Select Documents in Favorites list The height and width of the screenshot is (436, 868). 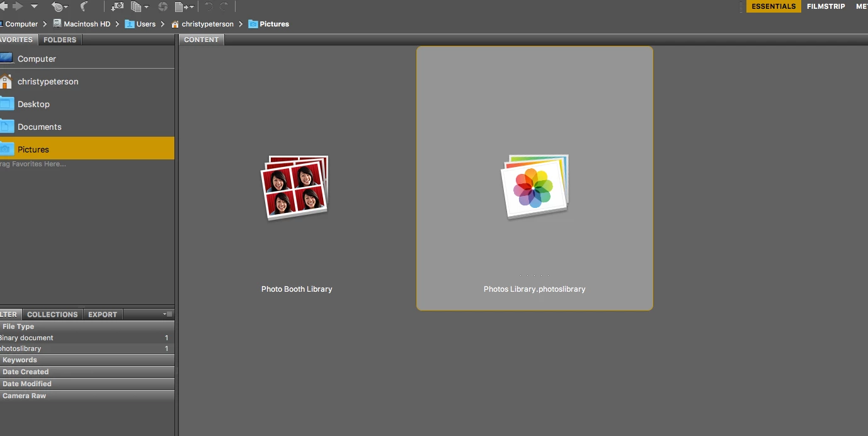click(87, 127)
